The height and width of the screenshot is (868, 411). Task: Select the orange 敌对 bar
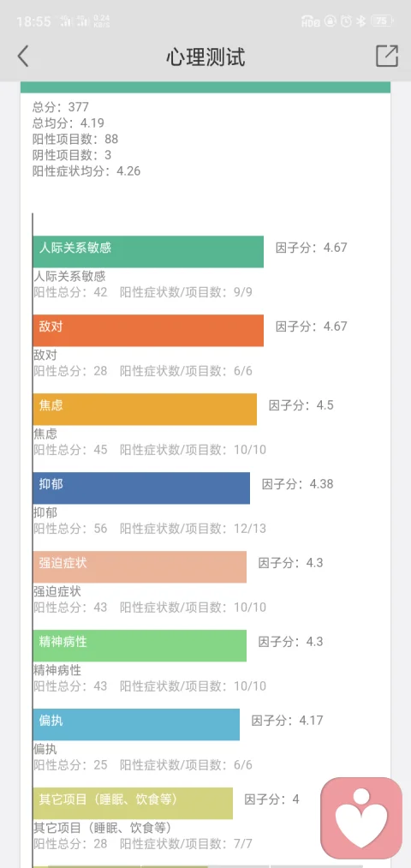click(147, 331)
